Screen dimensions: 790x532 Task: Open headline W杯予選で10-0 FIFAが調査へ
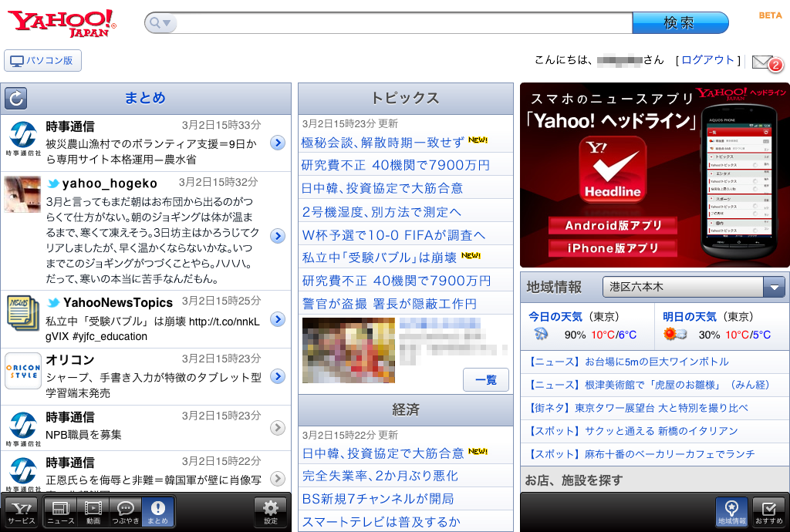(x=393, y=235)
